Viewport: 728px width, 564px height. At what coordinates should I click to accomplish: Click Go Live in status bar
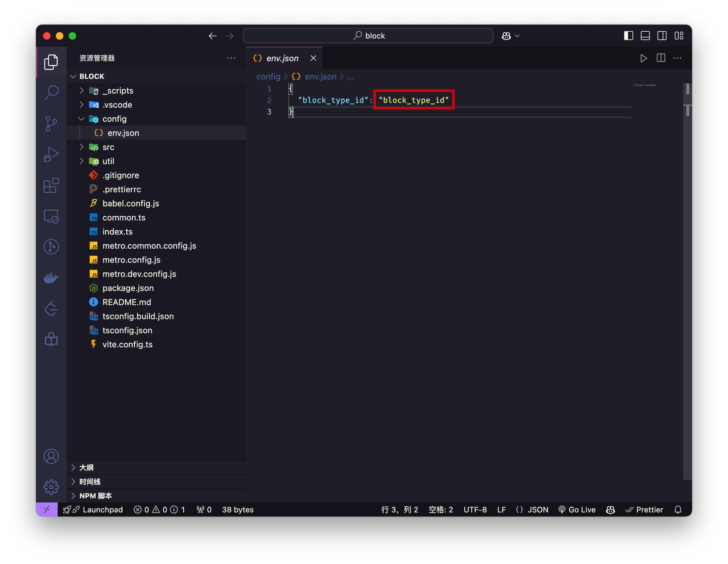(x=577, y=510)
